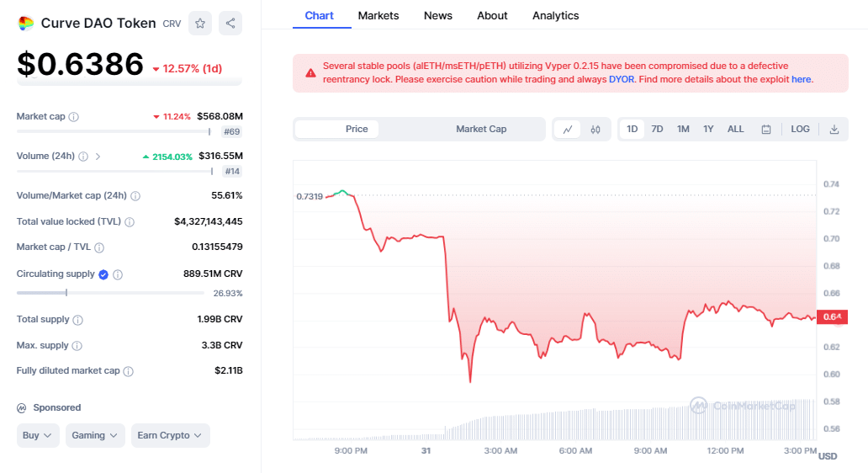868x473 pixels.
Task: Click the 3:00 AM axis label
Action: [500, 451]
